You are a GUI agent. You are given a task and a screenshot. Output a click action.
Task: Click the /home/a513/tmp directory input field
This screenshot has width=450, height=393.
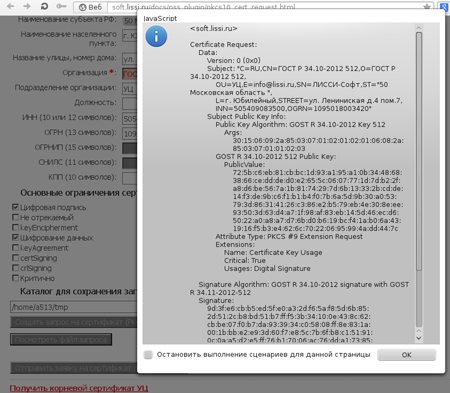[73, 307]
